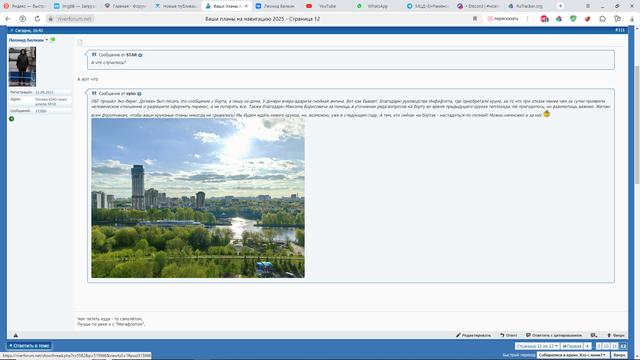Open the Yandex shield icon left of reload
Viewport: 640px width, 360px height.
(22, 19)
